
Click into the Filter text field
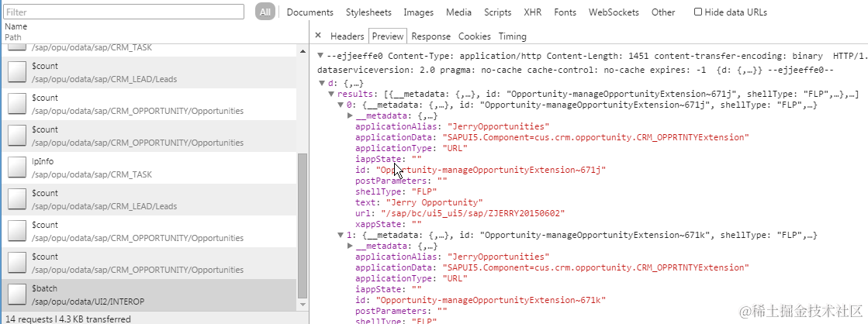(124, 12)
